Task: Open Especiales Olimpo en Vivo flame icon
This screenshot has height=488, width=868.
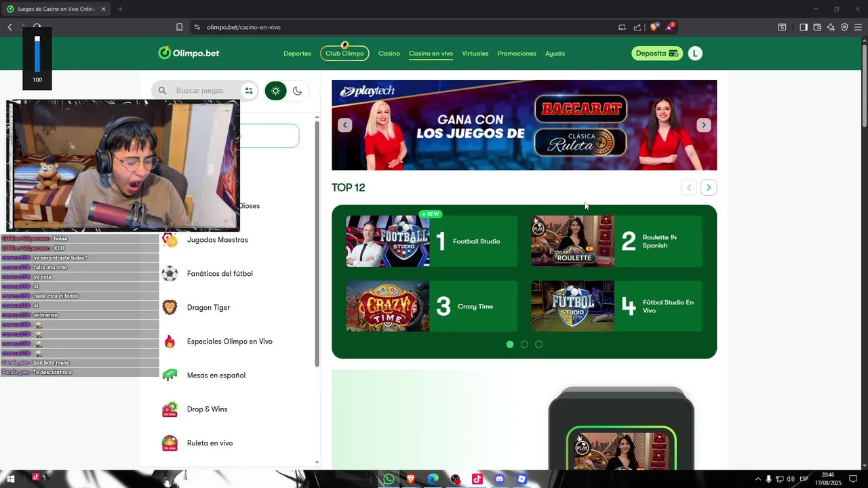Action: click(x=170, y=342)
